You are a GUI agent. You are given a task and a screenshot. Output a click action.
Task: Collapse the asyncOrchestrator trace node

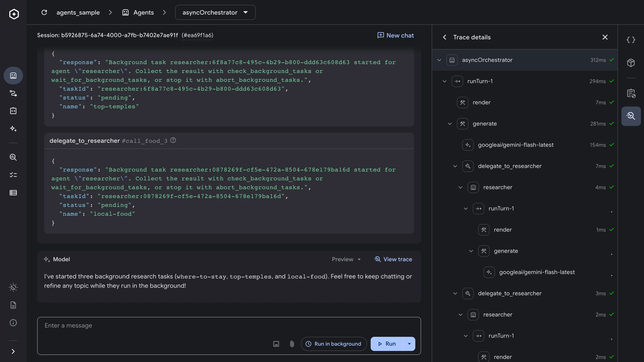pyautogui.click(x=439, y=60)
